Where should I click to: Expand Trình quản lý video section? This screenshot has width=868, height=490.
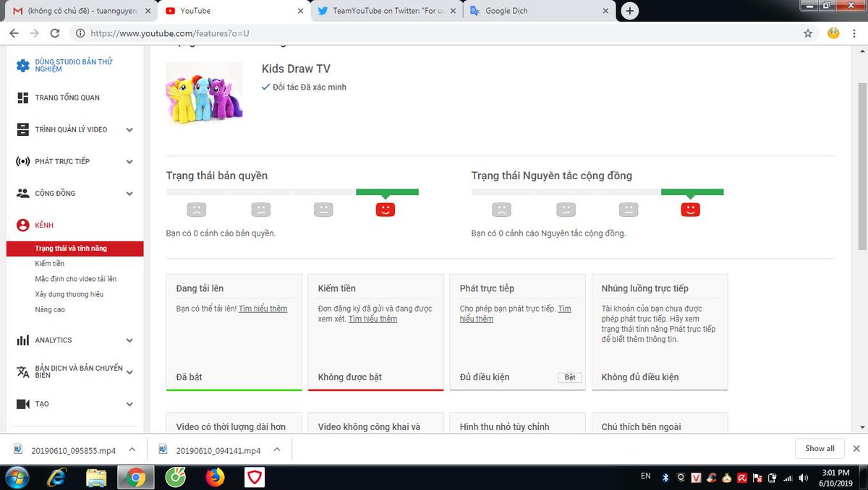pyautogui.click(x=129, y=130)
